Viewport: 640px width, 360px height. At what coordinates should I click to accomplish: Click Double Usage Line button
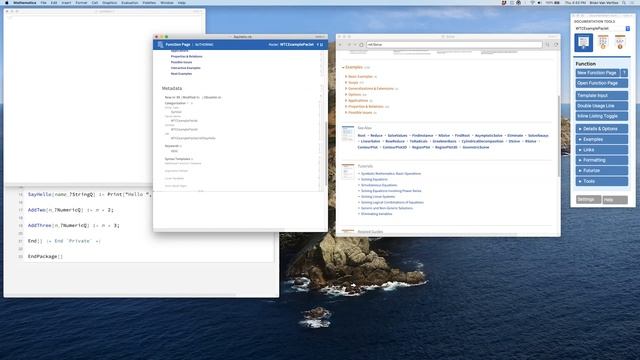[602, 106]
